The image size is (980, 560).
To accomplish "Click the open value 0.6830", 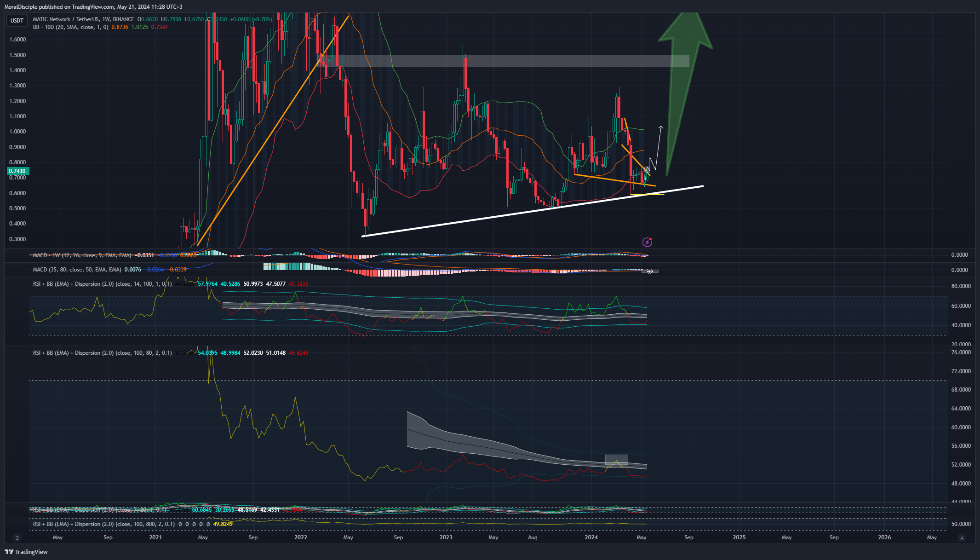I will 149,19.
